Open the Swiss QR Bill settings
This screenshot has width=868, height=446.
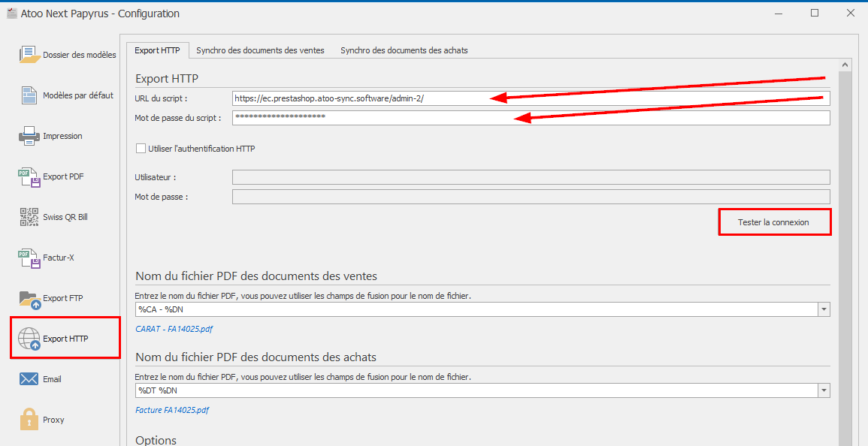(x=29, y=217)
